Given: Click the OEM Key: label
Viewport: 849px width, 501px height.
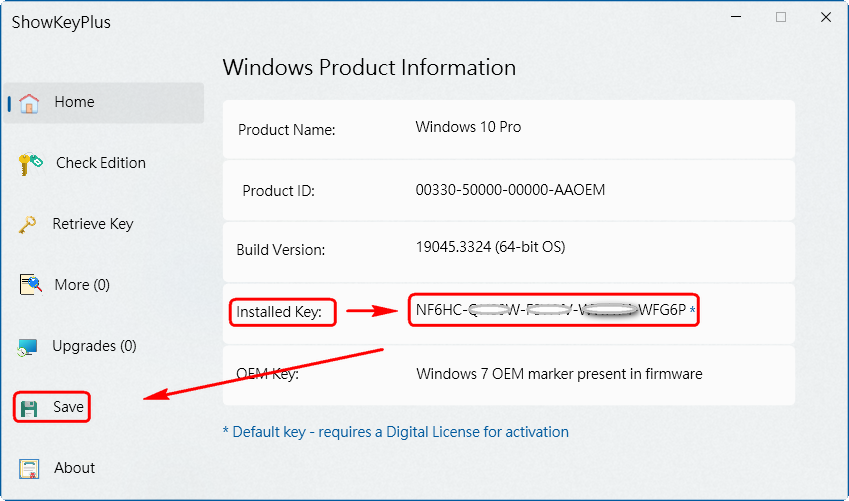Looking at the screenshot, I should [267, 374].
